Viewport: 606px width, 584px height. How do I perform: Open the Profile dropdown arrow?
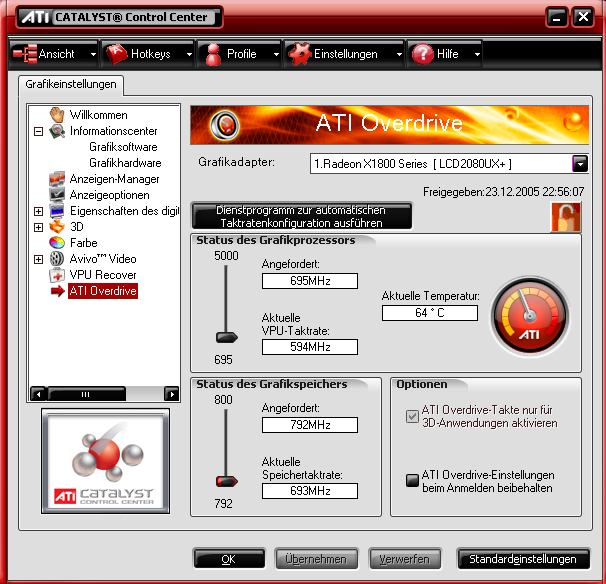click(x=276, y=54)
